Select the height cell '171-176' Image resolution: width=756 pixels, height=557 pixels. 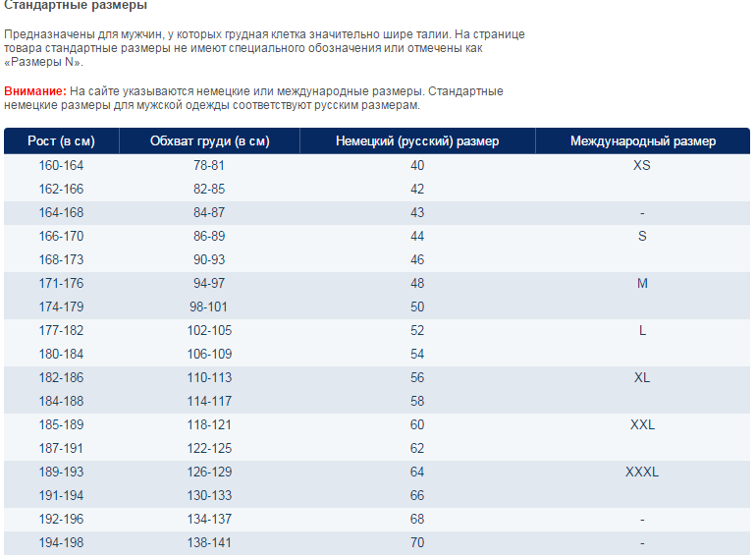pos(61,283)
